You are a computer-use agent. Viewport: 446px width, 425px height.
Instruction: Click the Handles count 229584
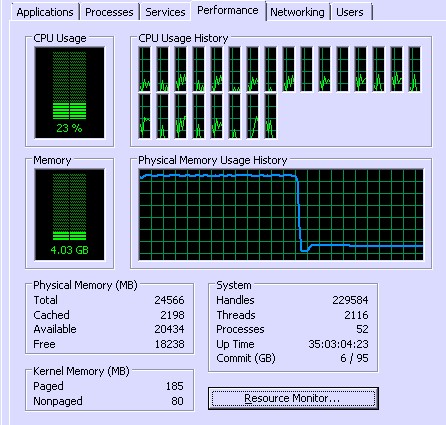(x=350, y=300)
